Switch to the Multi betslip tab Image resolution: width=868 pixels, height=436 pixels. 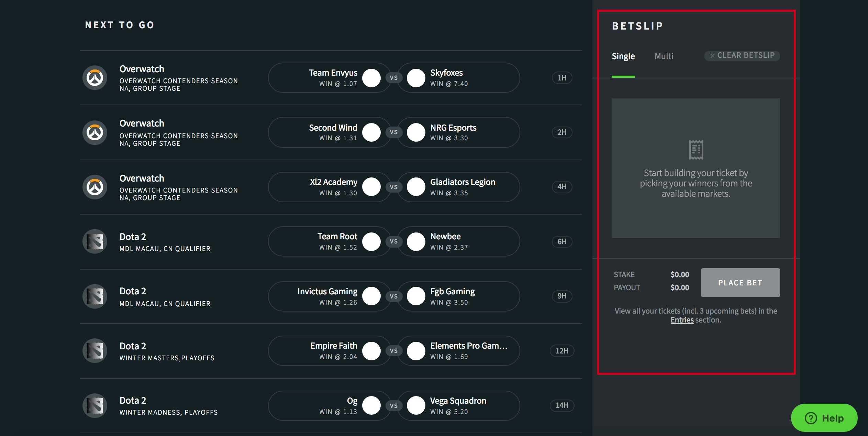pyautogui.click(x=664, y=56)
